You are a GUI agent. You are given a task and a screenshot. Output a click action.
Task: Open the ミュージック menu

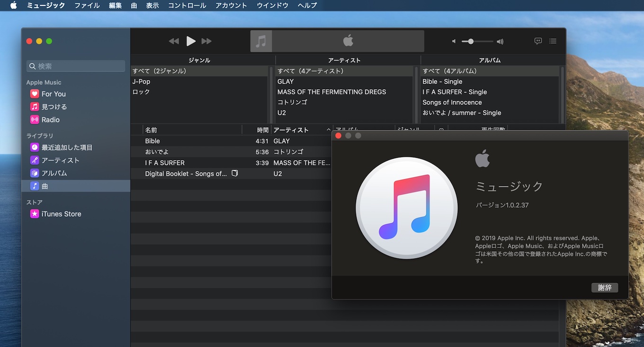[46, 5]
